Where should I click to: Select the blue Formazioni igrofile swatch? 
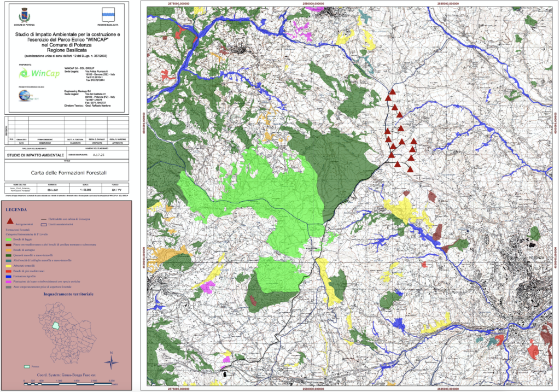(x=8, y=276)
